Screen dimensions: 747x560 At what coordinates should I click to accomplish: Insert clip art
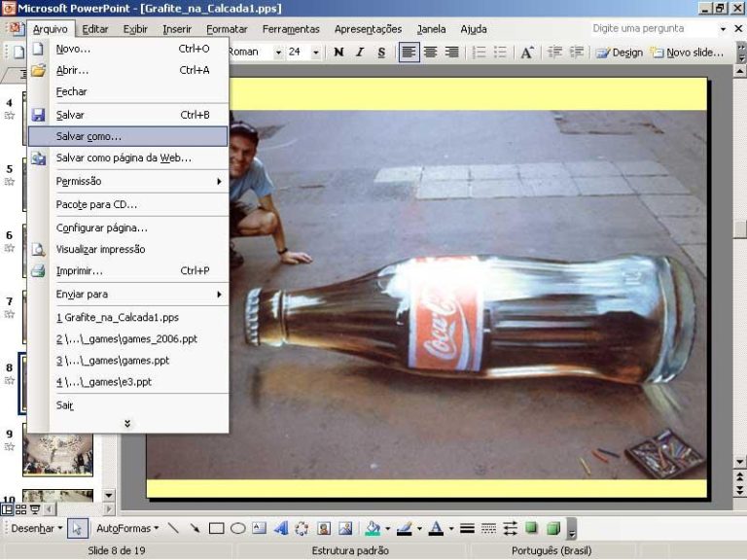(x=324, y=529)
